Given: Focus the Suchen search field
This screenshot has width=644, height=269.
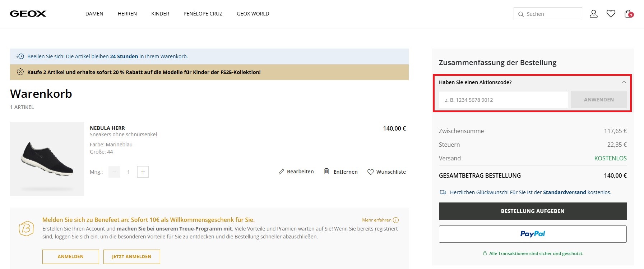Looking at the screenshot, I should coord(548,14).
